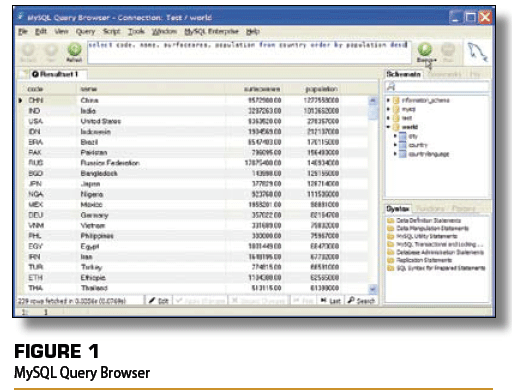
Task: Click the Transactional and Locking folder icon
Action: coord(390,244)
